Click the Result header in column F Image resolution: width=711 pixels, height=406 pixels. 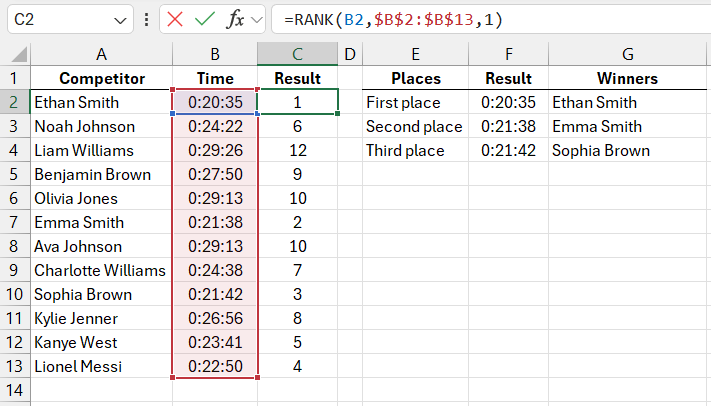click(508, 78)
